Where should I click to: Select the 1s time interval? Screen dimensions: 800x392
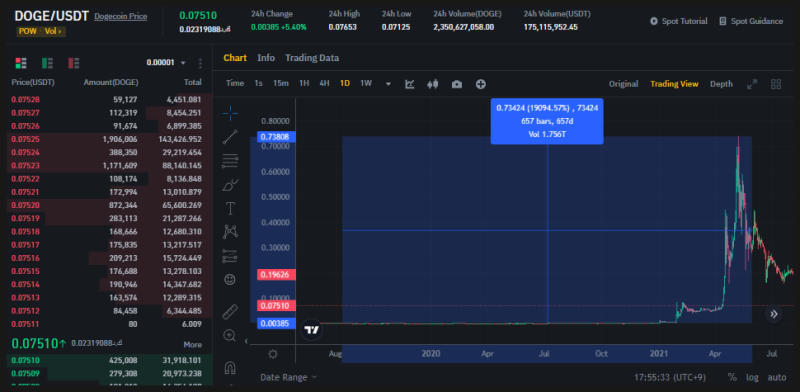(x=259, y=83)
